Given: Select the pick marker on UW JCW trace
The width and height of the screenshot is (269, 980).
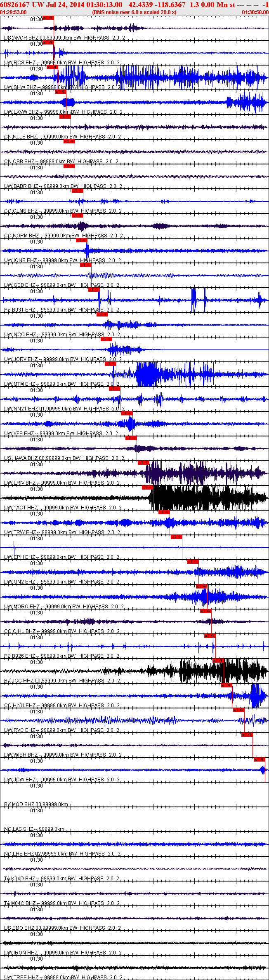Looking at the screenshot, I should (x=259, y=760).
